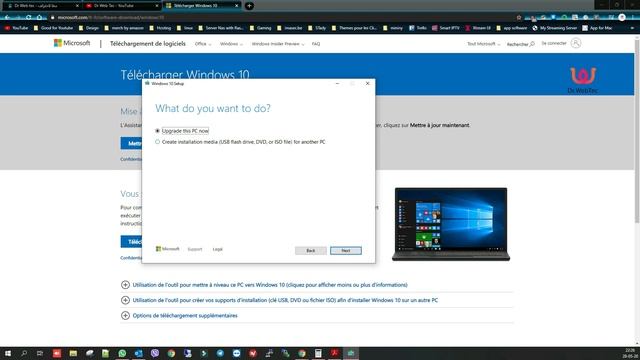
Task: Click the Rechercher search icon
Action: [532, 44]
